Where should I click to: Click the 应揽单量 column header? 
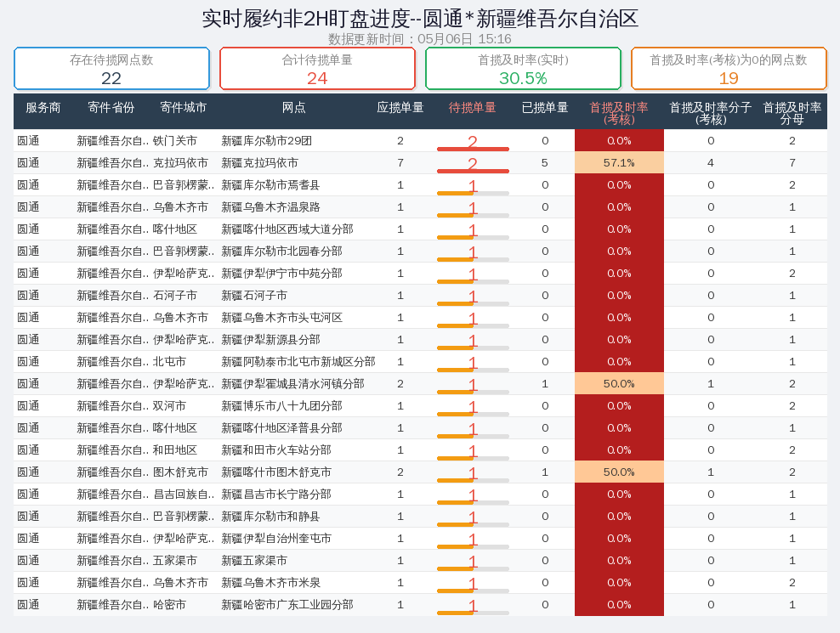click(x=400, y=108)
